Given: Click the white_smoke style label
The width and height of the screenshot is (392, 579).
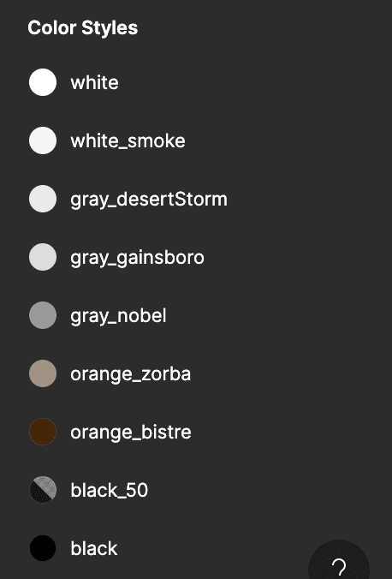Looking at the screenshot, I should point(128,141).
